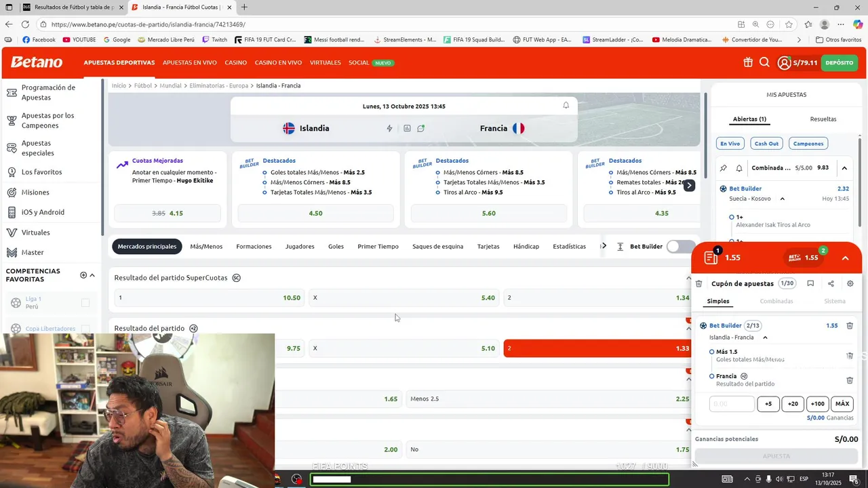Switch to Combinadas tab in bet slip
The width and height of the screenshot is (868, 488).
(x=776, y=301)
